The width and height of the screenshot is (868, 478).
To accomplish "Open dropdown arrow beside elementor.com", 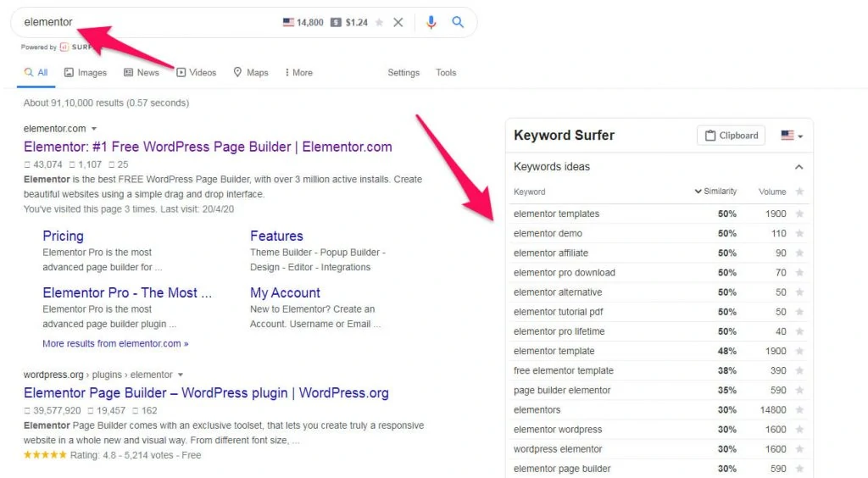I will [94, 129].
